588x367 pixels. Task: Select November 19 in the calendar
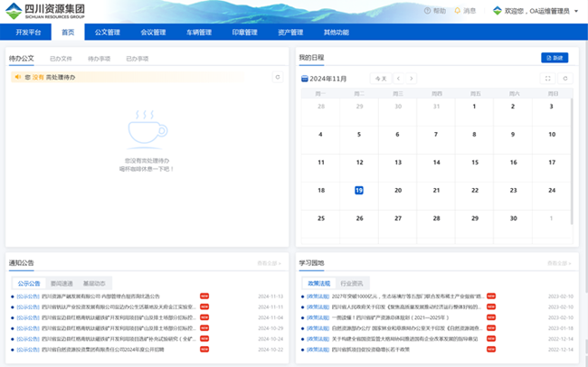pyautogui.click(x=359, y=191)
